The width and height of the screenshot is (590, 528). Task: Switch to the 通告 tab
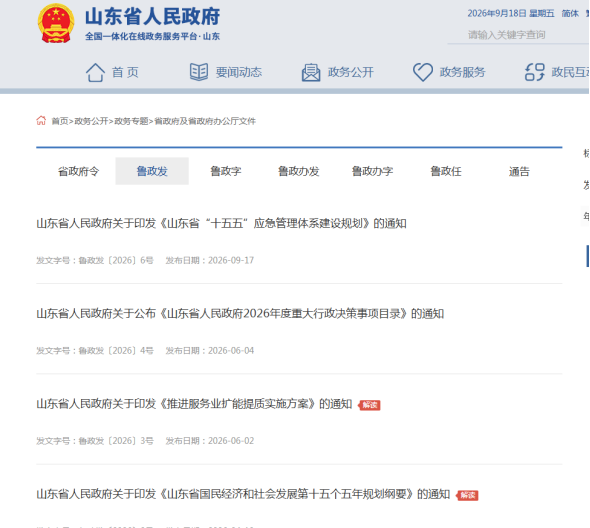(519, 171)
